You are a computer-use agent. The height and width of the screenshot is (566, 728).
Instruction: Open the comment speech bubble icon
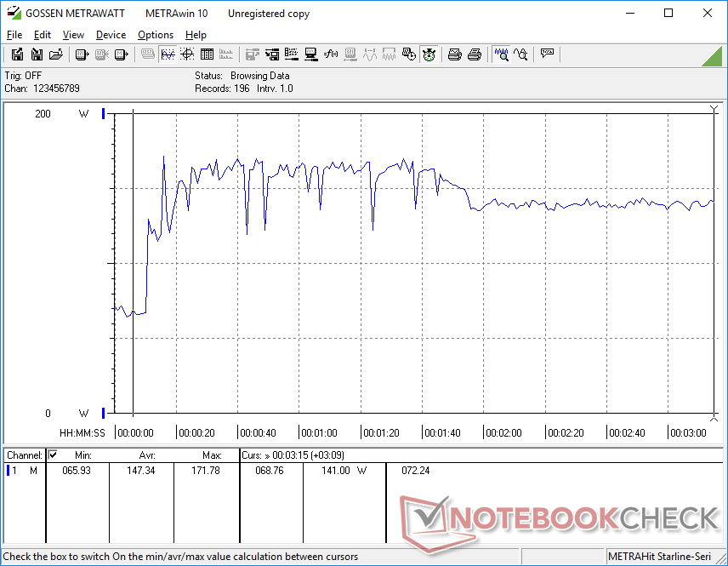pos(547,54)
